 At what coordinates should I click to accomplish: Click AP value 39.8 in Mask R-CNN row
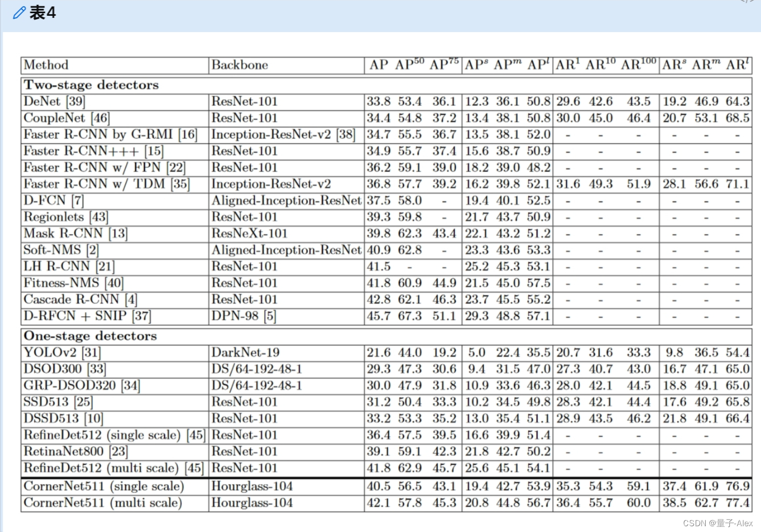pyautogui.click(x=378, y=234)
